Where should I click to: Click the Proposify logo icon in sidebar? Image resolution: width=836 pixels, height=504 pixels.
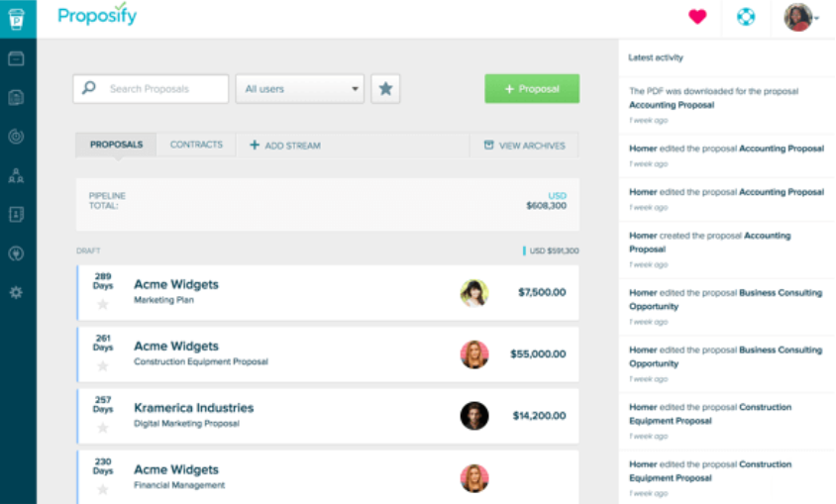tap(18, 18)
